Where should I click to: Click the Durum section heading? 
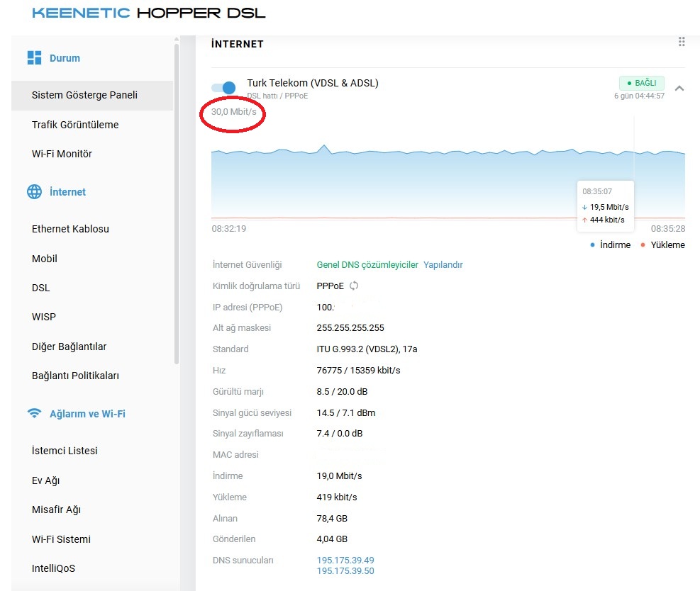65,58
